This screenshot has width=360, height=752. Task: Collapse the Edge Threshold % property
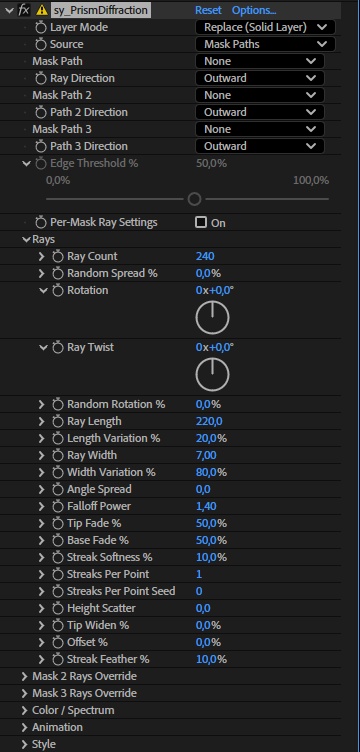26,164
